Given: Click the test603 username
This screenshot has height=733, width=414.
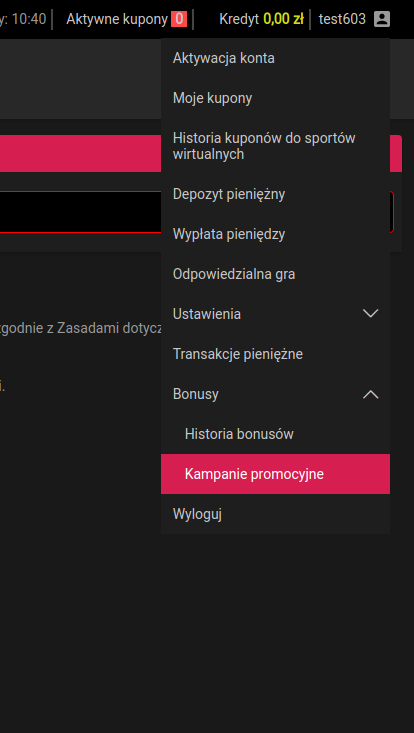Looking at the screenshot, I should click(342, 19).
